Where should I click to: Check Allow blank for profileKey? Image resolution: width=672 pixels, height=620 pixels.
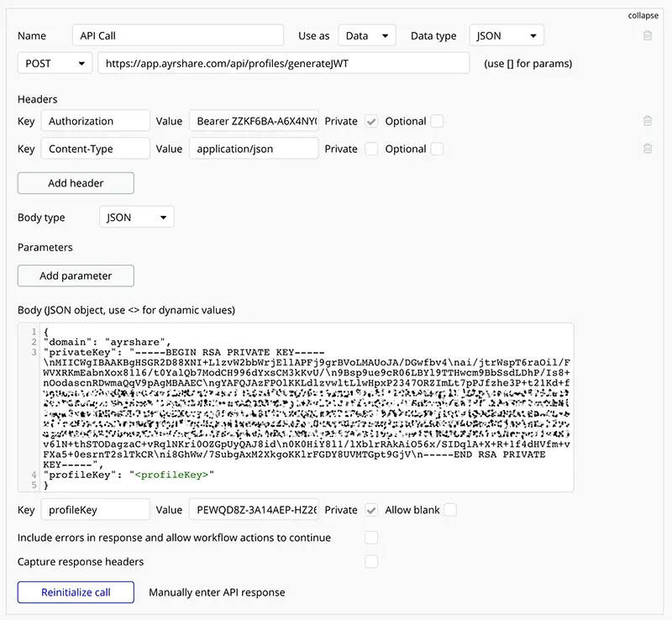point(450,510)
